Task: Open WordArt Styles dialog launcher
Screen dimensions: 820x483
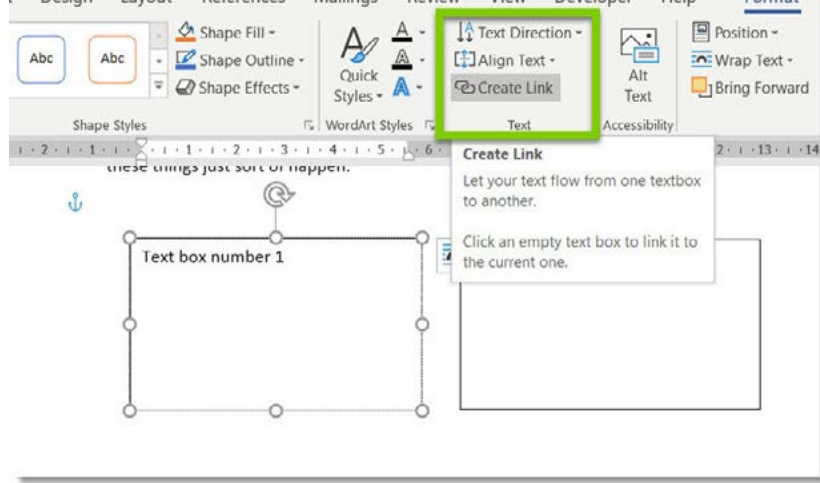Action: 429,125
